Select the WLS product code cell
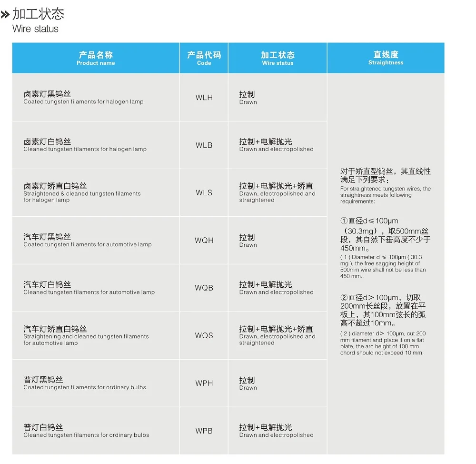 204,193
